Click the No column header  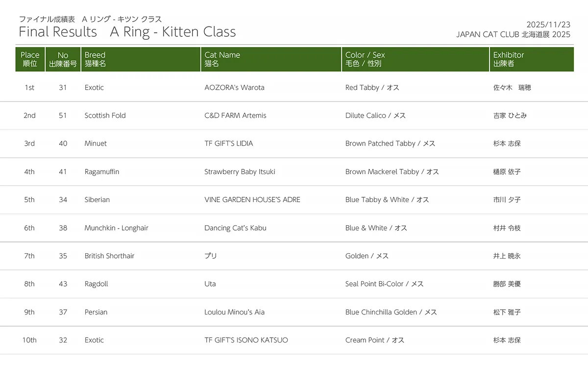[63, 59]
